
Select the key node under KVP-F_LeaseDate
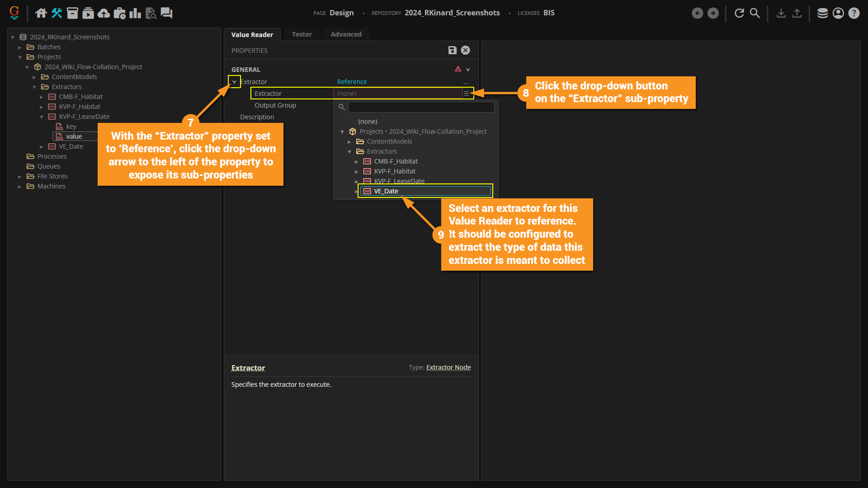71,127
